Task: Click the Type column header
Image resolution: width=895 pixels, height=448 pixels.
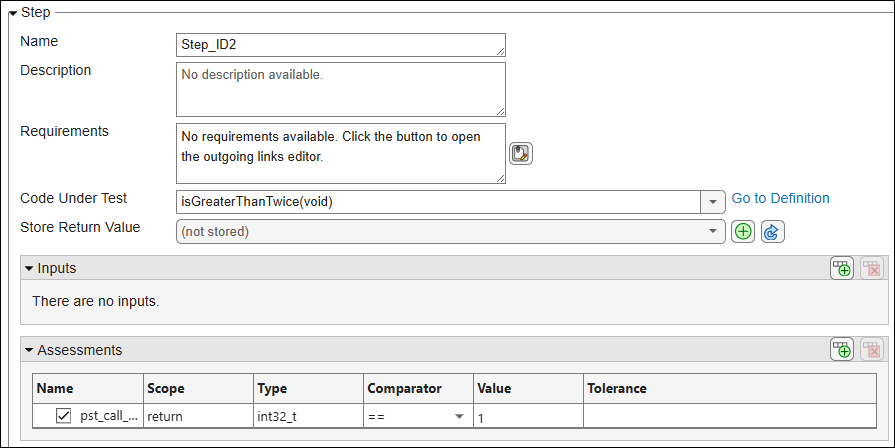Action: (x=308, y=388)
